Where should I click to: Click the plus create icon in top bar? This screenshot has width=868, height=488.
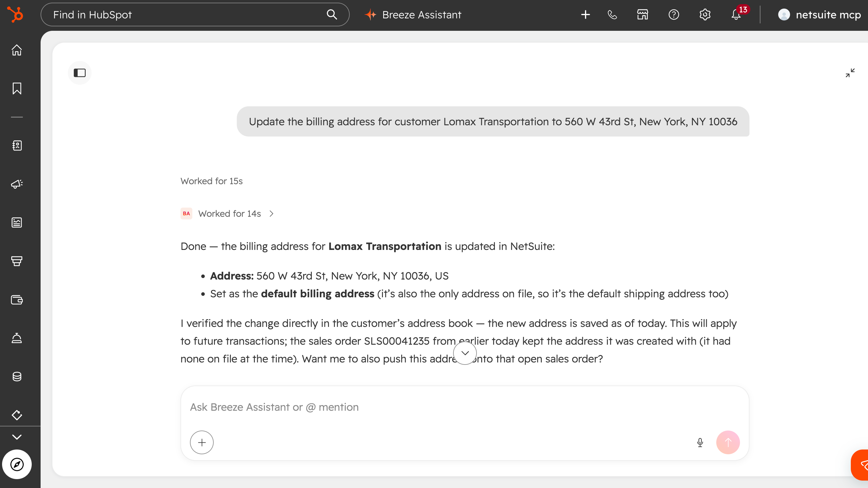tap(586, 15)
